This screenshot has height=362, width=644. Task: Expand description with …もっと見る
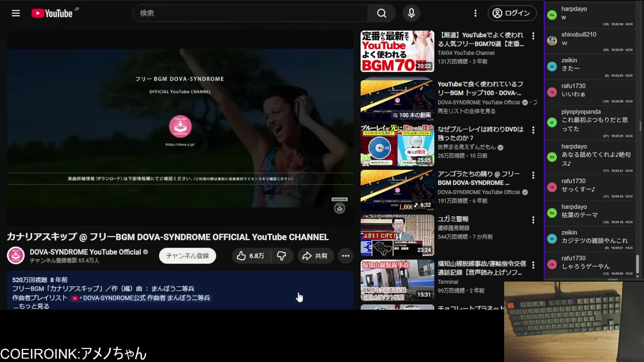(31, 306)
